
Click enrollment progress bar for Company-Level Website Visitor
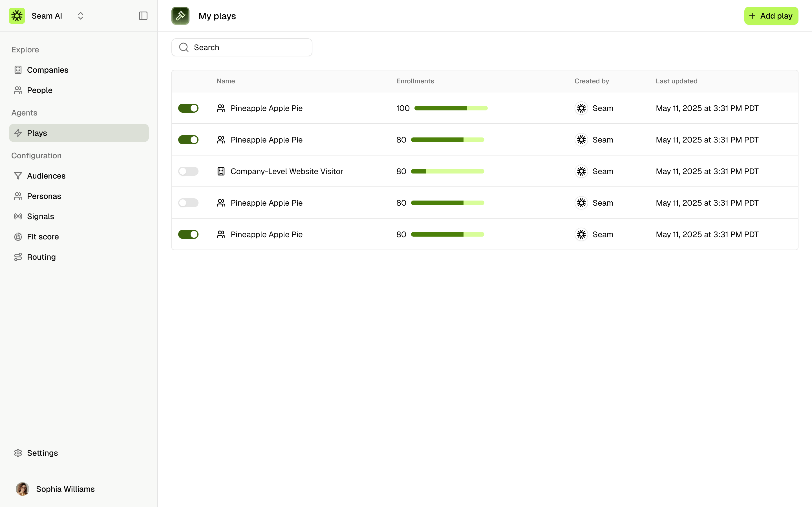click(x=447, y=171)
